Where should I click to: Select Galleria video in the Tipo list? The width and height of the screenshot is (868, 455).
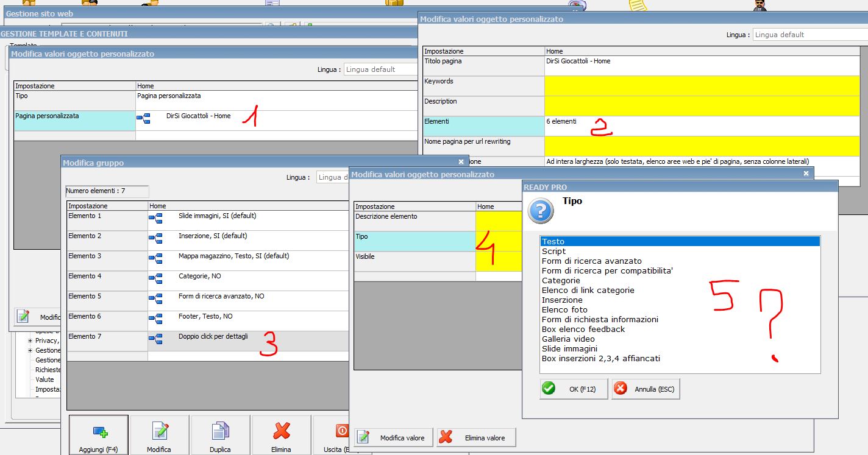point(568,339)
